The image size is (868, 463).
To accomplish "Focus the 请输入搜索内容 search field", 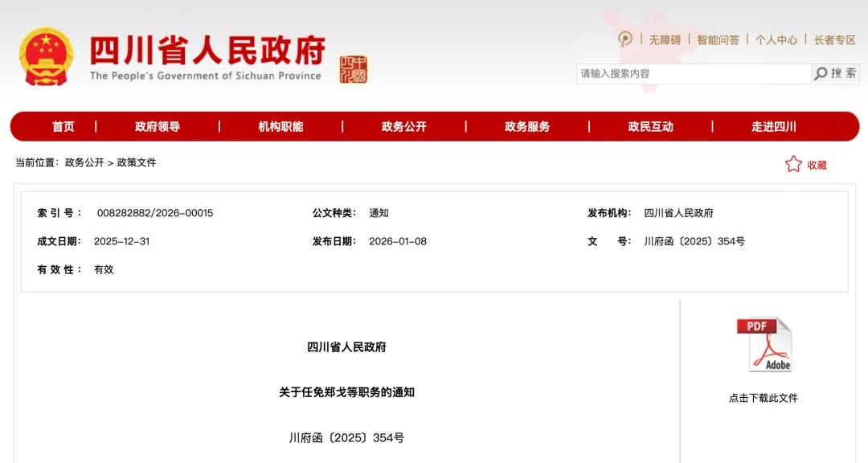I will (x=694, y=74).
